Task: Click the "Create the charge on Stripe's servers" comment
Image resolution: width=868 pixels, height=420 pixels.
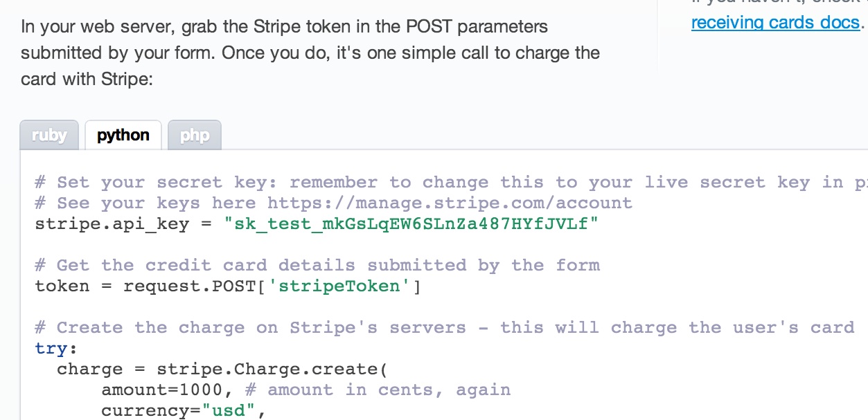Action: point(444,327)
